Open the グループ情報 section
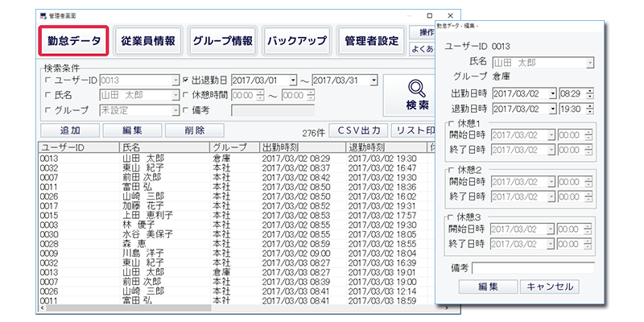644x322 pixels. pyautogui.click(x=221, y=39)
